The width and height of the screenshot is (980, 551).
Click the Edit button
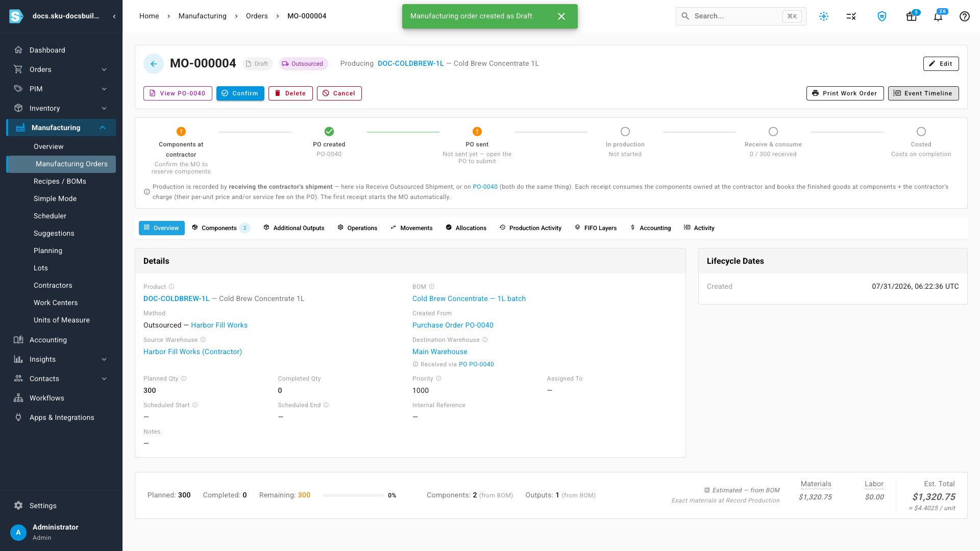pyautogui.click(x=941, y=64)
